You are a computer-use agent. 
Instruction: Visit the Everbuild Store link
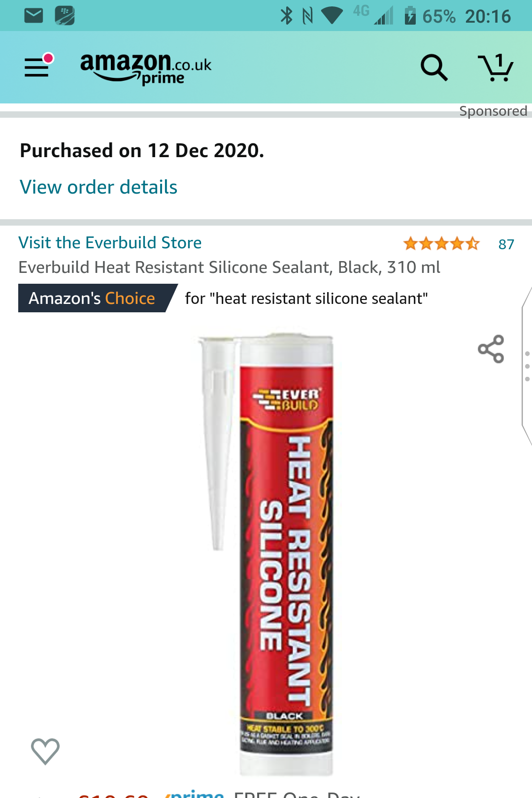tap(110, 243)
